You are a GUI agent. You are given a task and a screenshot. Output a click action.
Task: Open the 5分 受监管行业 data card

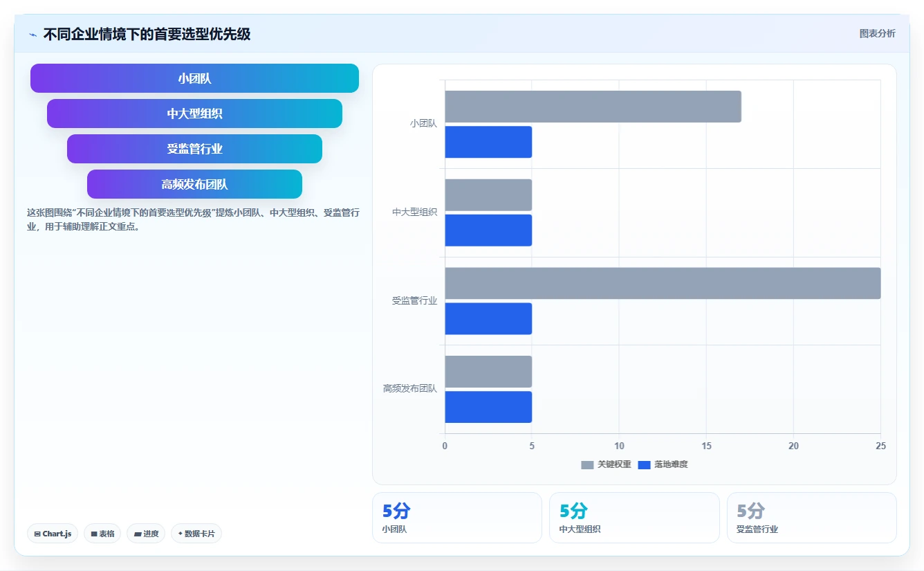tap(812, 518)
